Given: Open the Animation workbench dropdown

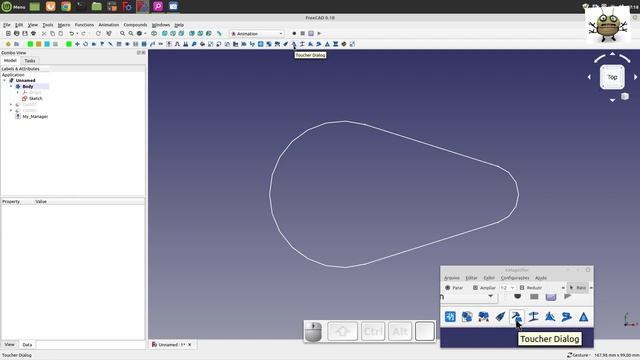Looking at the screenshot, I should 257,33.
